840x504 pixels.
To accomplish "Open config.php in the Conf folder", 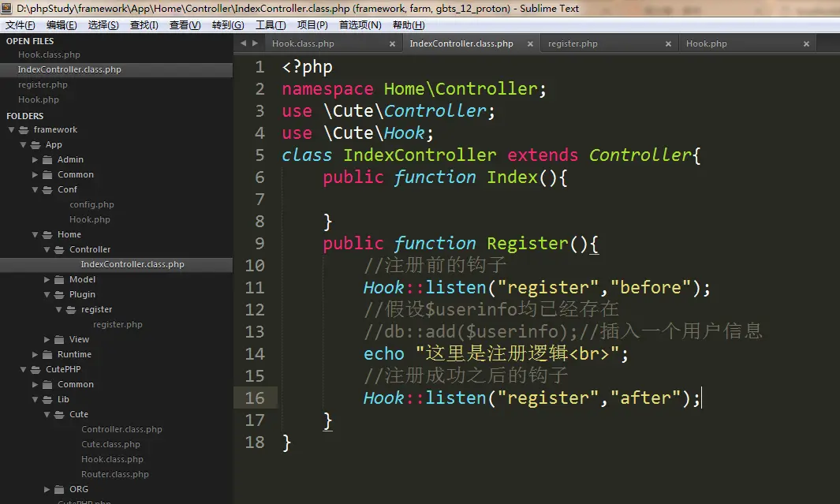I will [x=91, y=204].
